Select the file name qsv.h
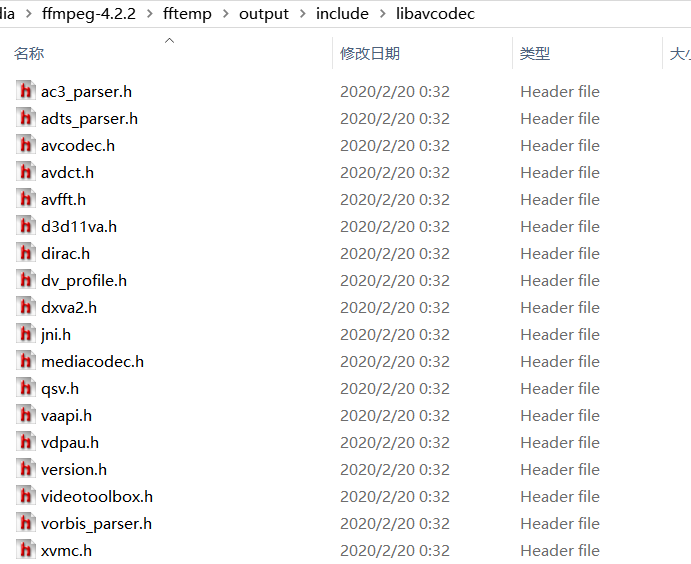691x564 pixels. pos(60,390)
